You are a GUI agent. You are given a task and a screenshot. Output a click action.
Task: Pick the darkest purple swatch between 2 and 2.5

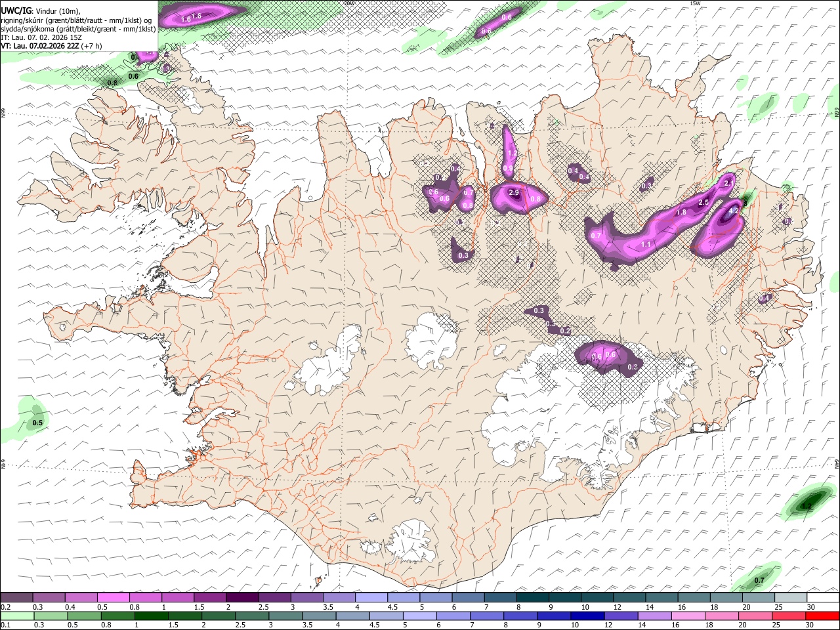pyautogui.click(x=241, y=598)
